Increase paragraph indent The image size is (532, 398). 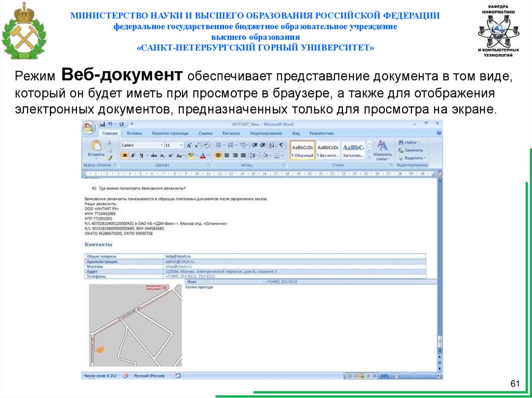click(262, 145)
